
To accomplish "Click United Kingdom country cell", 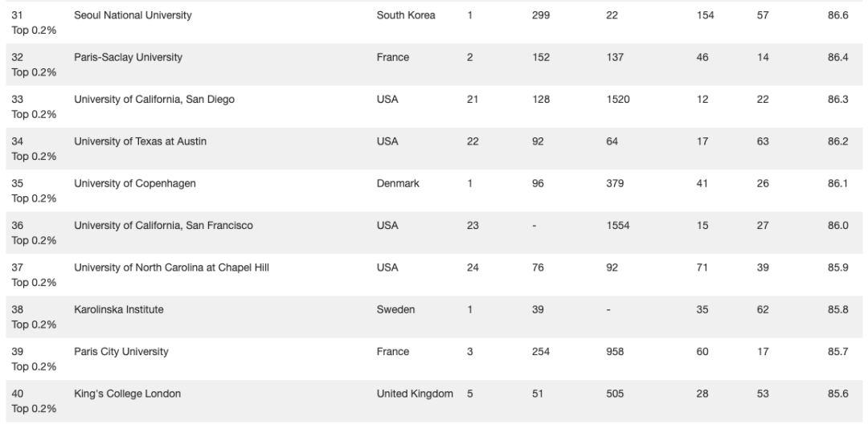I will 416,394.
